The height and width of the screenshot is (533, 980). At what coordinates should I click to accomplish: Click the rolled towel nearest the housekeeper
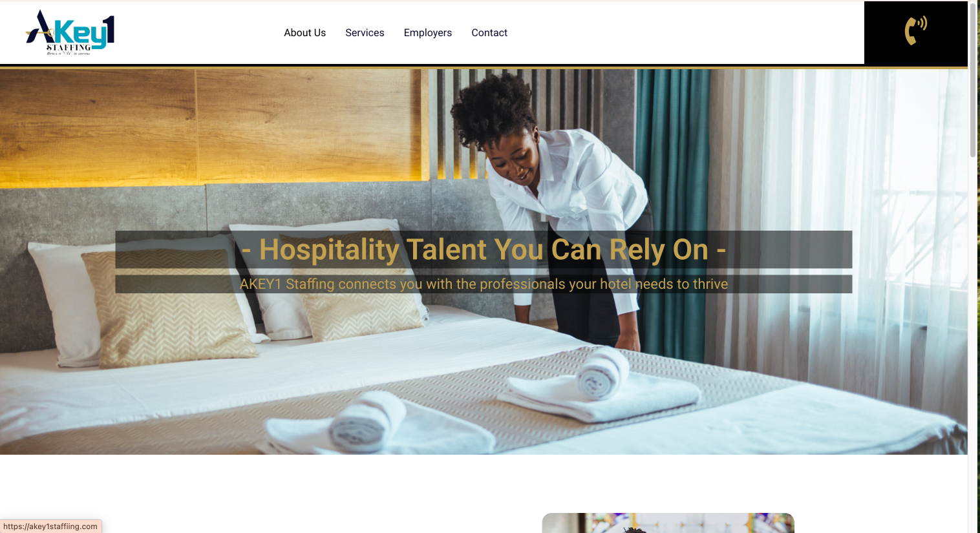click(602, 375)
